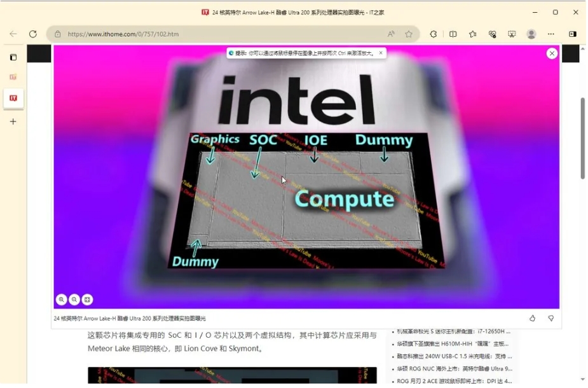Open Favorites list

point(473,34)
